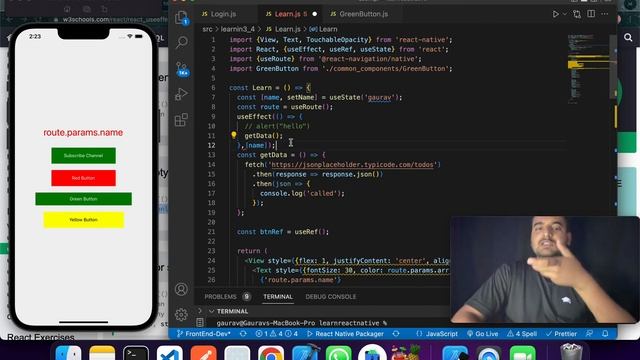Open the DEBUG CONSOLE panel tab
This screenshot has width=640, height=360.
click(331, 297)
